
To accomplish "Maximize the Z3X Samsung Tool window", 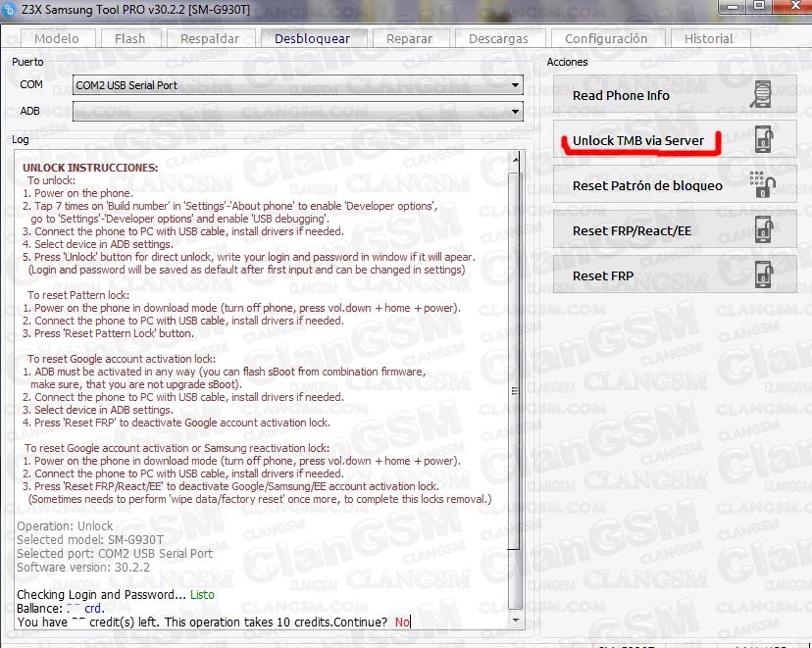I will [759, 6].
